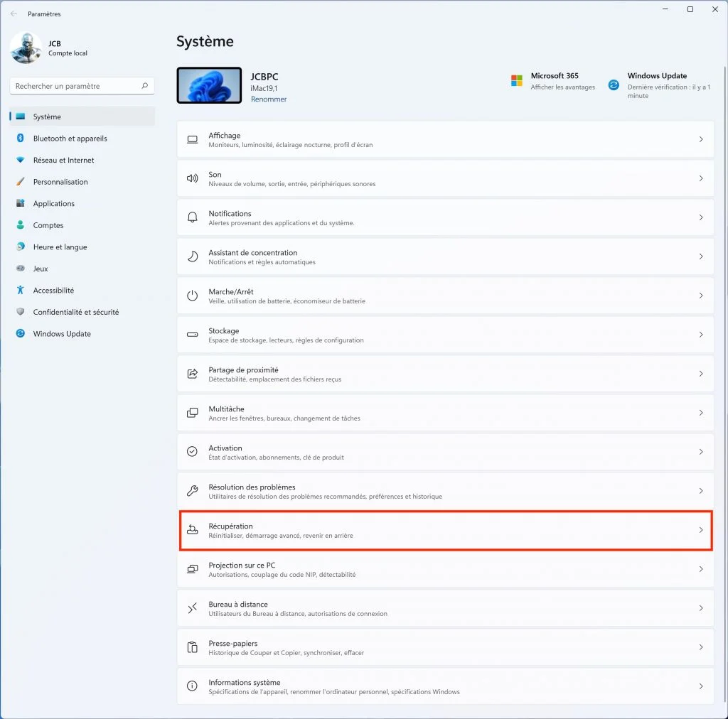Open Comptes in the sidebar
This screenshot has height=719, width=728.
[82, 225]
